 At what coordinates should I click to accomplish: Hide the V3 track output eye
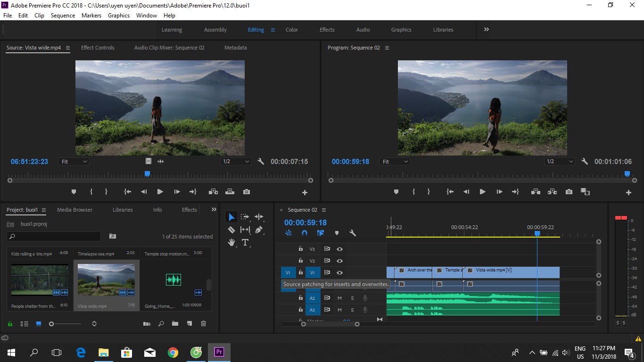coord(339,249)
